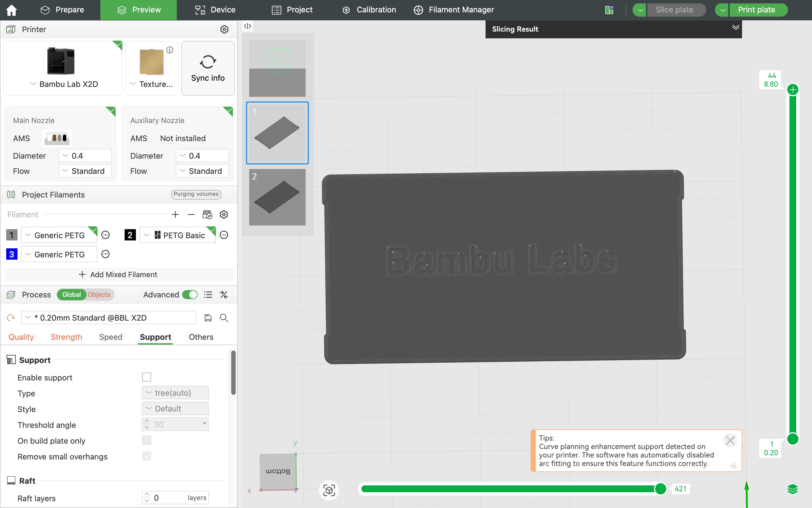812x508 pixels.
Task: Open the support Type tree(auto) dropdown
Action: pyautogui.click(x=175, y=393)
